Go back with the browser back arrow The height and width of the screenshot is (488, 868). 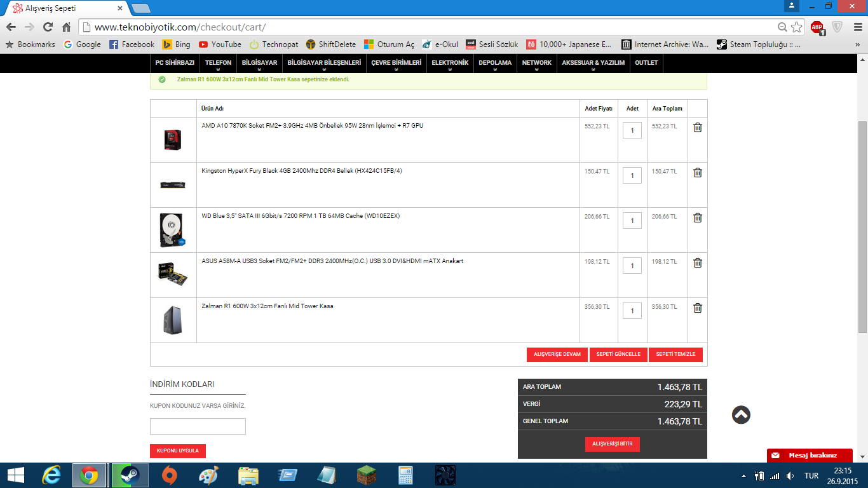click(11, 27)
